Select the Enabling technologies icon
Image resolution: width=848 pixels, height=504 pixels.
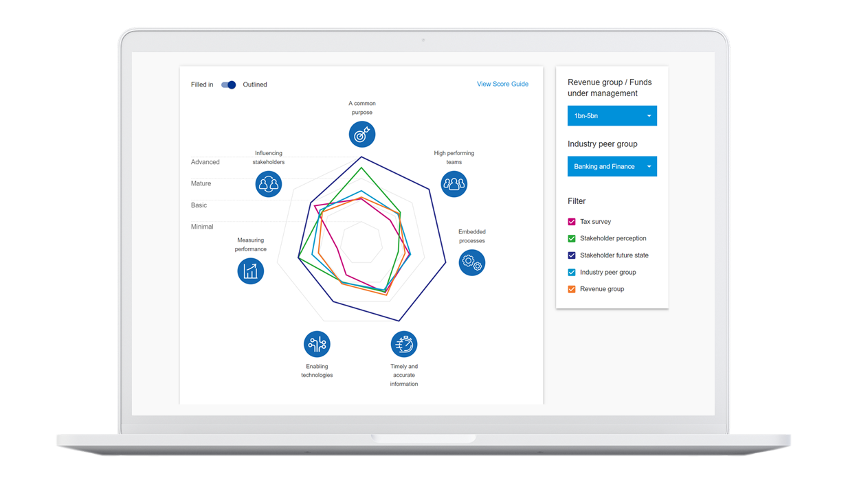tap(317, 344)
